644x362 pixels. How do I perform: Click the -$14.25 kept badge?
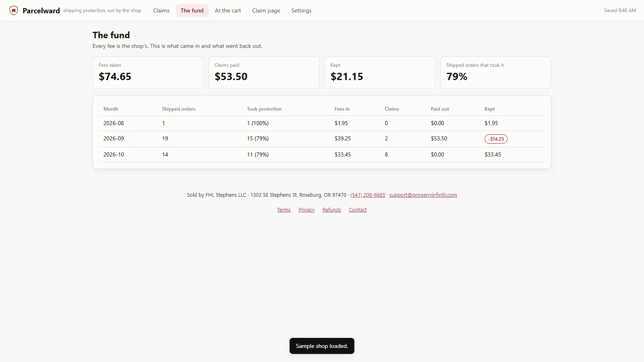tap(496, 139)
